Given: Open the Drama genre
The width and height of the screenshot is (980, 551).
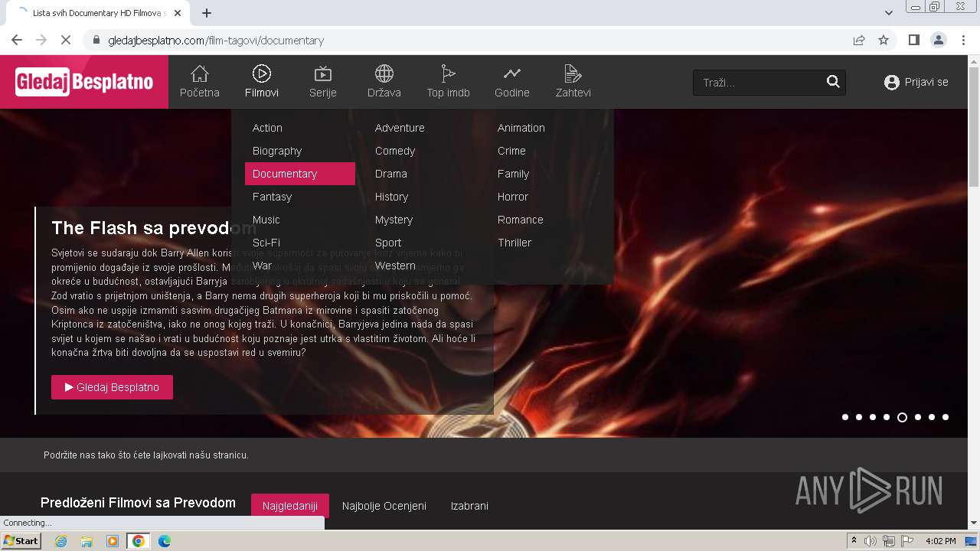Looking at the screenshot, I should 391,174.
